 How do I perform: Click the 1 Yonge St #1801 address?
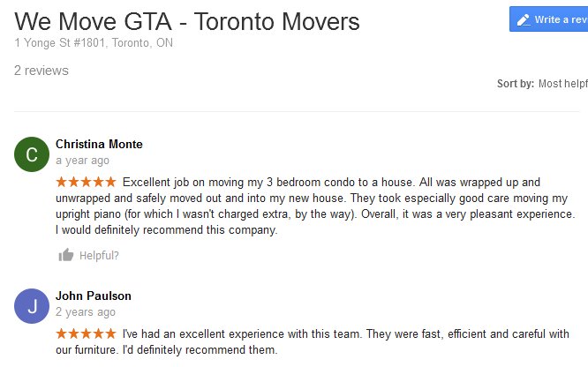pyautogui.click(x=94, y=41)
